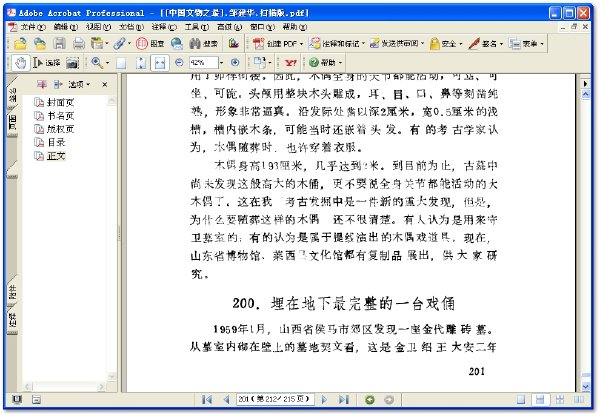The image size is (600, 416).
Task: Toggle the full screen view icon
Action: tap(16, 400)
